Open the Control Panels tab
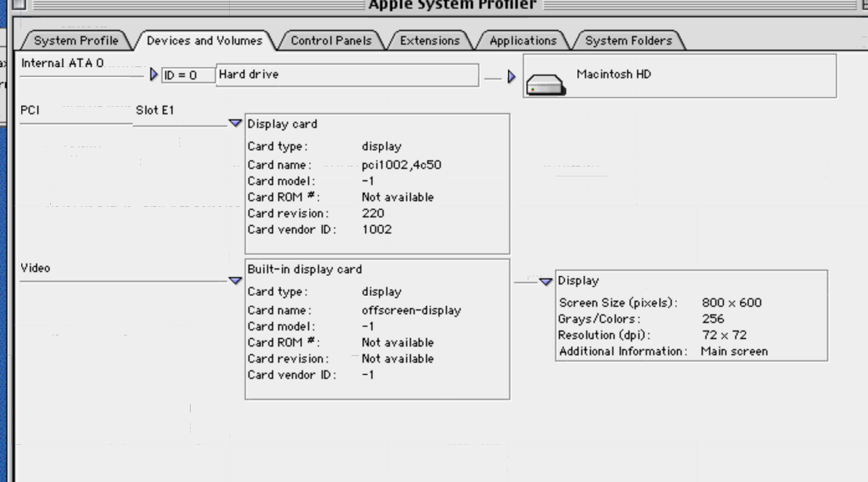 [x=331, y=41]
